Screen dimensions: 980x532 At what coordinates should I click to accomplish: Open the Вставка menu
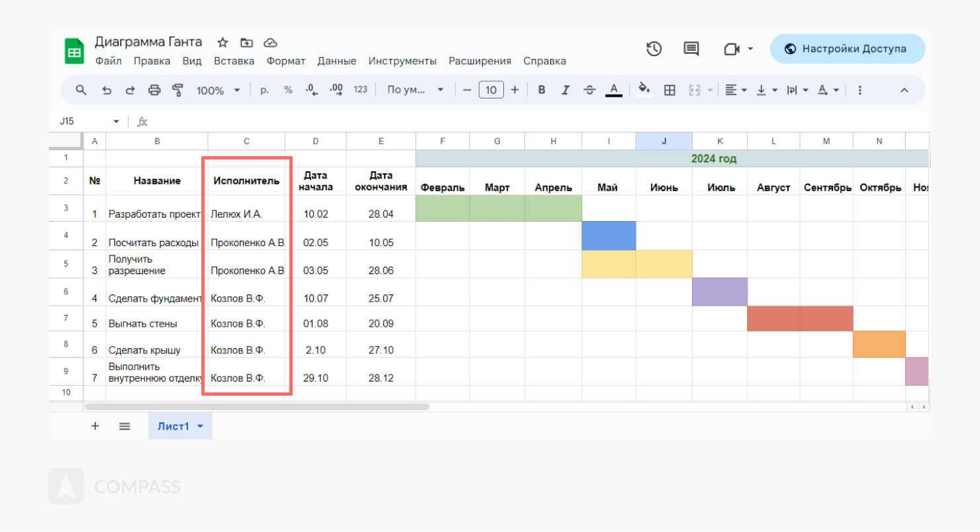pos(234,61)
